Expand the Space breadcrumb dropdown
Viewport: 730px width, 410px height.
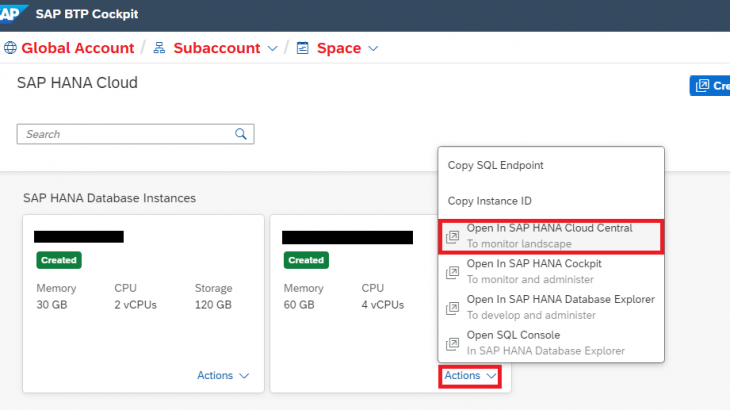[x=373, y=48]
